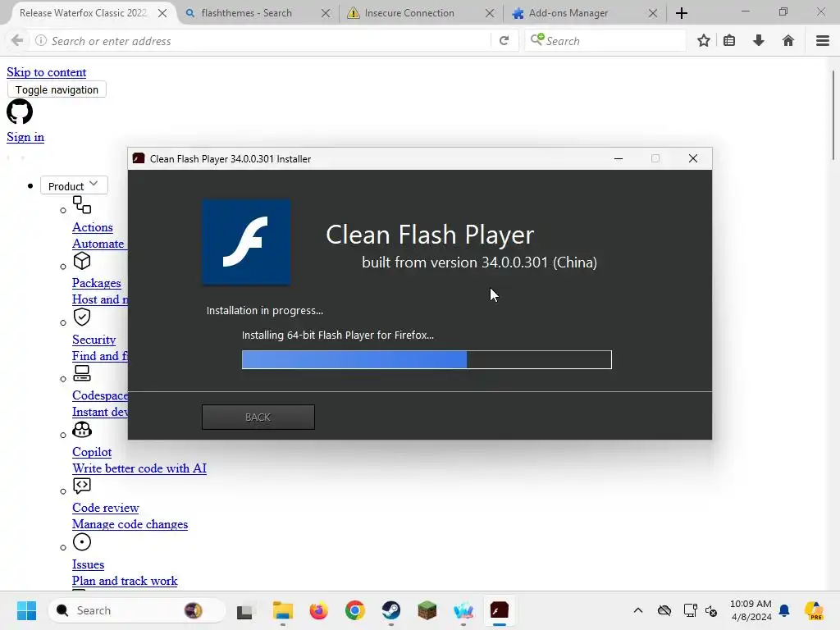Viewport: 840px width, 630px height.
Task: Show hidden system tray icons
Action: tap(638, 610)
